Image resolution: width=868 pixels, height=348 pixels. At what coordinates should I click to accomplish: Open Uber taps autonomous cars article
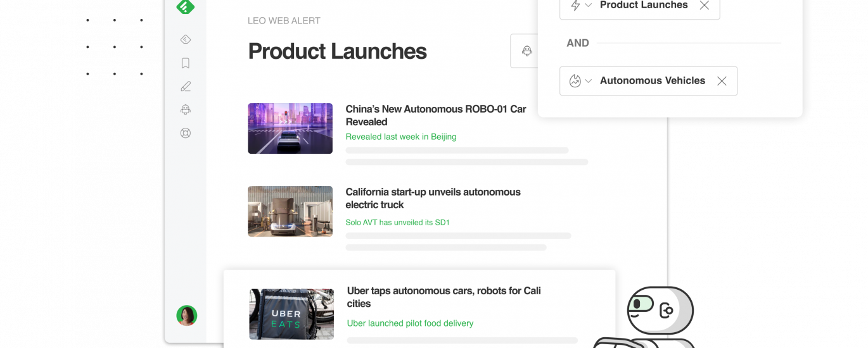tap(444, 297)
